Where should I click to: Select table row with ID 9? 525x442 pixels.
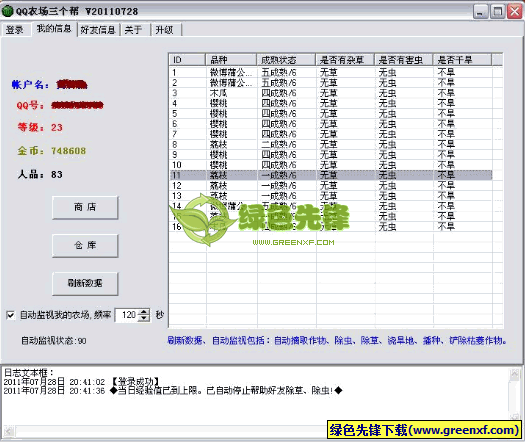pyautogui.click(x=331, y=155)
